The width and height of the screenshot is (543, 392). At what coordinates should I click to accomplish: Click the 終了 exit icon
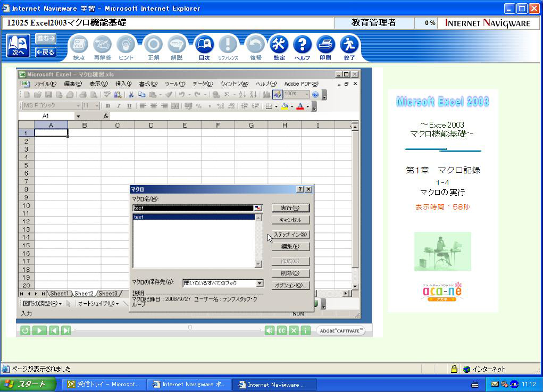[x=349, y=46]
